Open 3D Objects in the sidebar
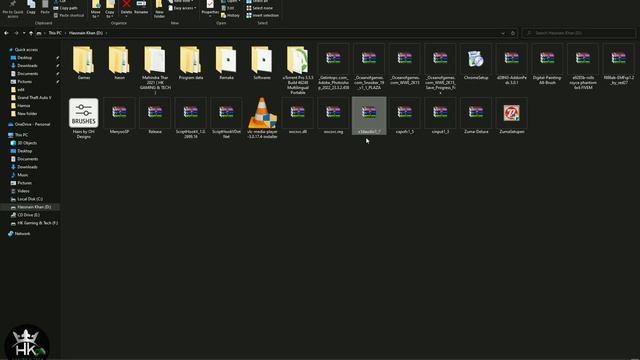Screen dimensions: 640x360 pos(27,143)
